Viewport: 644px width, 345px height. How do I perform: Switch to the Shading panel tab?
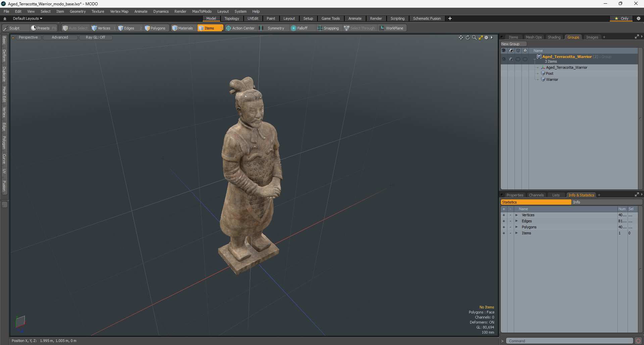(x=554, y=37)
